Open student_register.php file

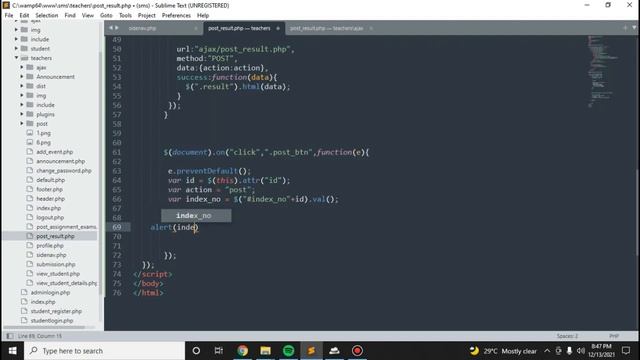tap(56, 311)
